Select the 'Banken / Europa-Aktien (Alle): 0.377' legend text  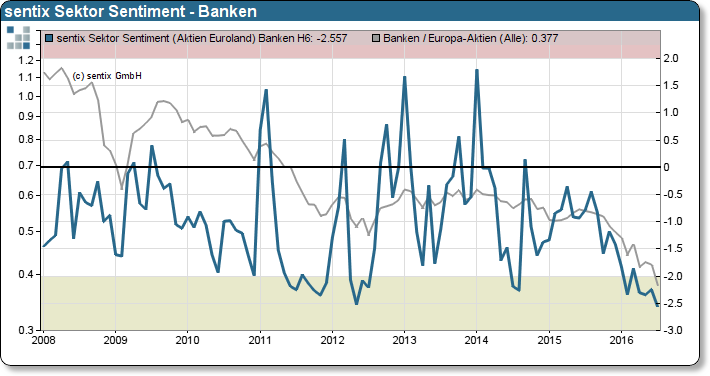(x=470, y=39)
